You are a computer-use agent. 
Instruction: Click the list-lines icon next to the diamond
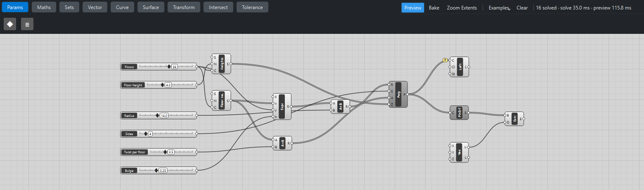[x=27, y=24]
